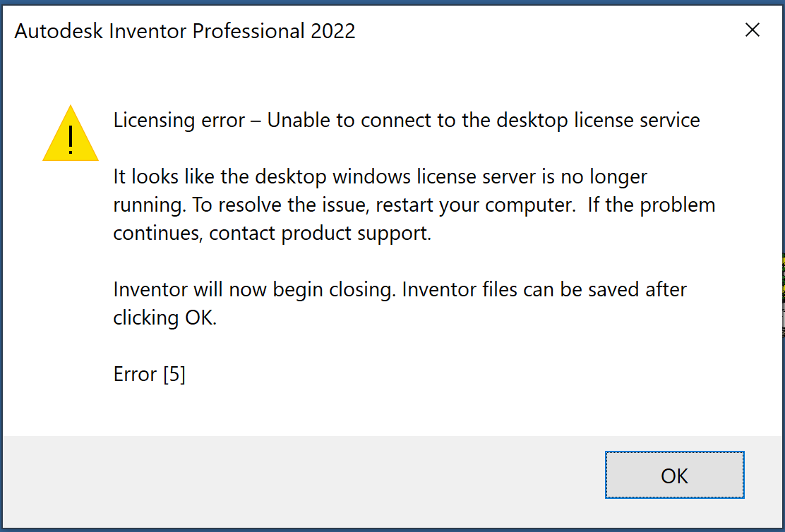The height and width of the screenshot is (532, 785).
Task: Click the OK button
Action: coord(674,476)
